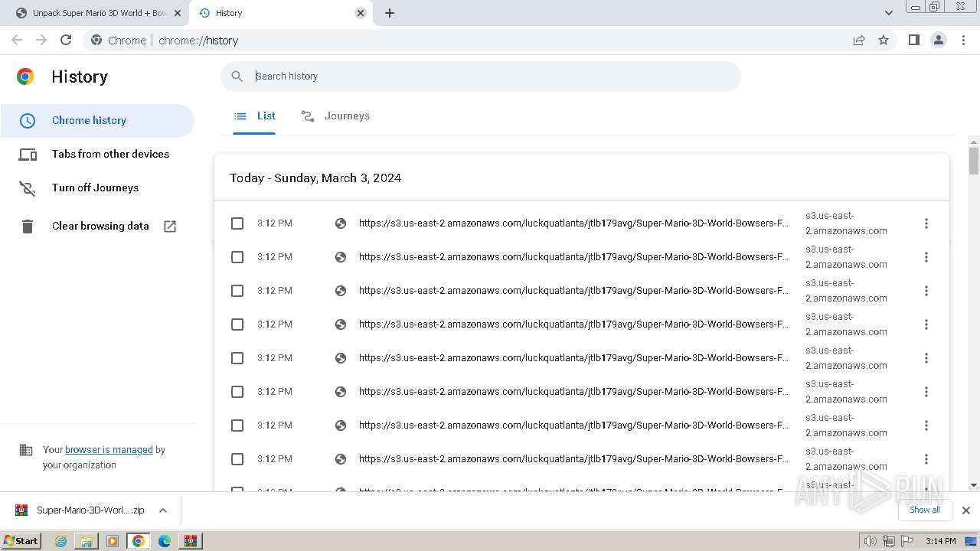Open the new tab plus button
The height and width of the screenshot is (551, 980).
pyautogui.click(x=389, y=13)
